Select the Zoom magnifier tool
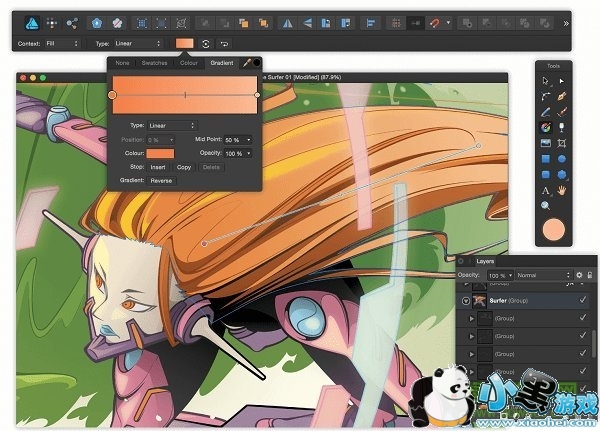600x431 pixels. pyautogui.click(x=546, y=206)
